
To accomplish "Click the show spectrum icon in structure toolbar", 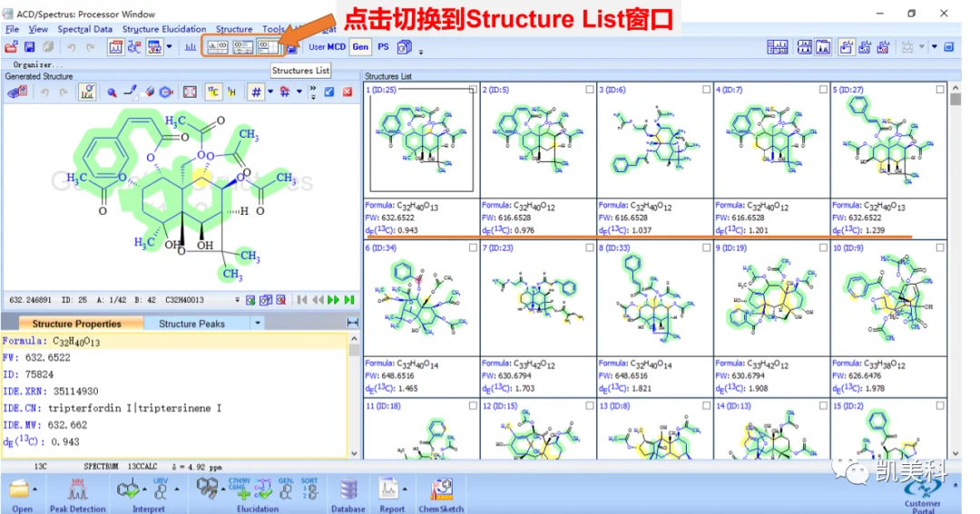I will click(87, 92).
